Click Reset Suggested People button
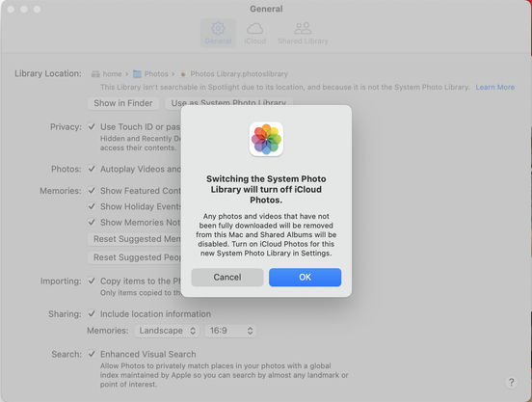The width and height of the screenshot is (532, 402). 134,257
